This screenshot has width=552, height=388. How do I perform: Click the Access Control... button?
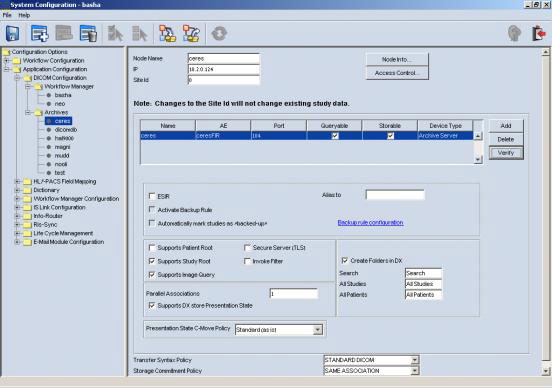(x=397, y=73)
